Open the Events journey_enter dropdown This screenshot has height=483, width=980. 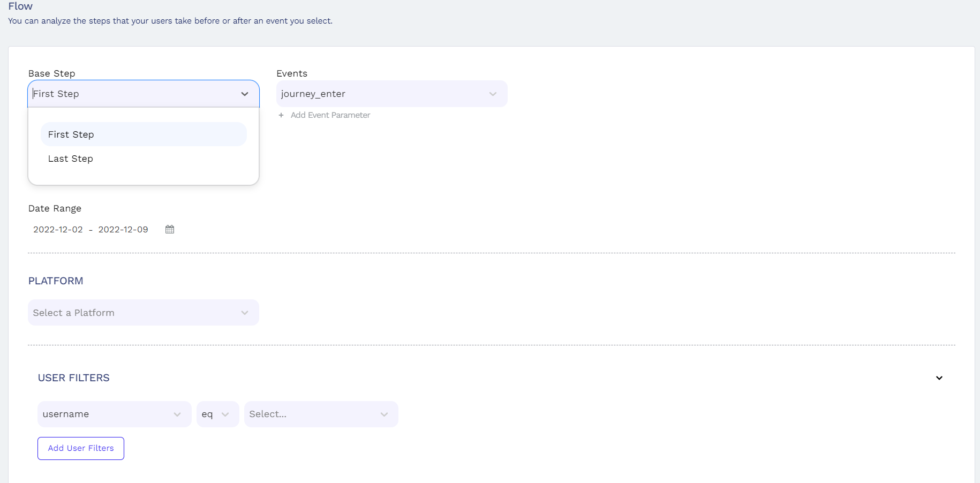tap(391, 94)
